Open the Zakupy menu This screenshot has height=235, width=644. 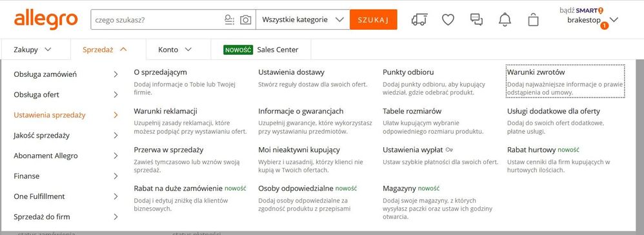click(32, 50)
